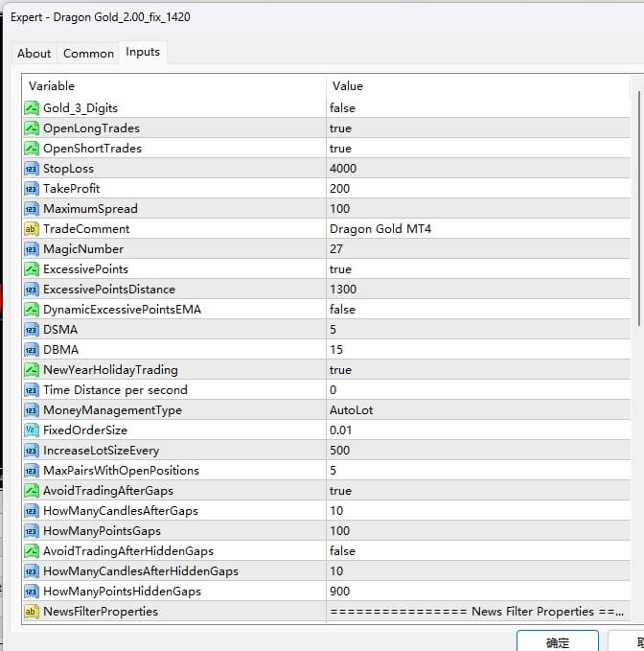Viewport: 644px width, 651px height.
Task: Click the IncreaseLotSizeEvery integer icon
Action: coord(32,451)
